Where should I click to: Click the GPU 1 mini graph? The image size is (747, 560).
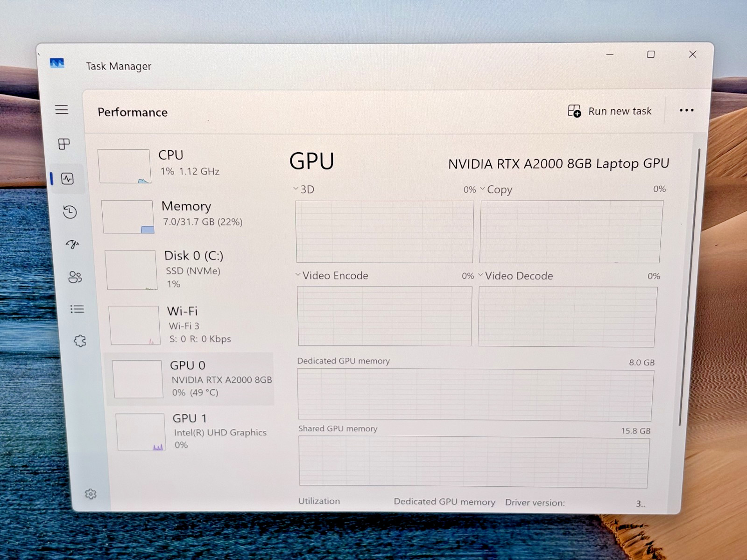click(x=141, y=432)
